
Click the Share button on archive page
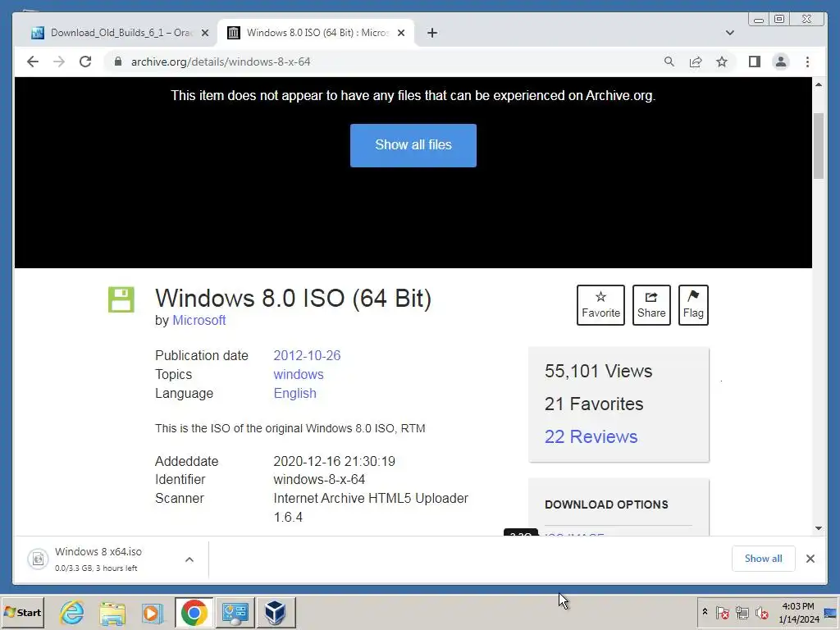(651, 305)
